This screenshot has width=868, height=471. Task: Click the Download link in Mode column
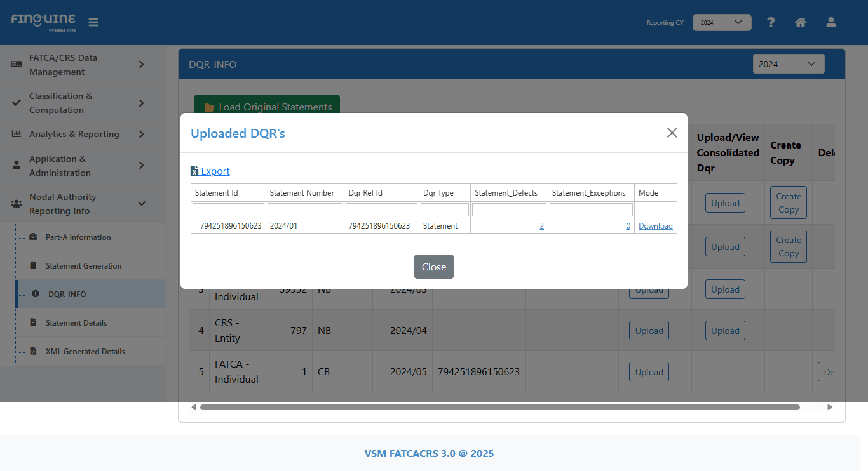[655, 226]
